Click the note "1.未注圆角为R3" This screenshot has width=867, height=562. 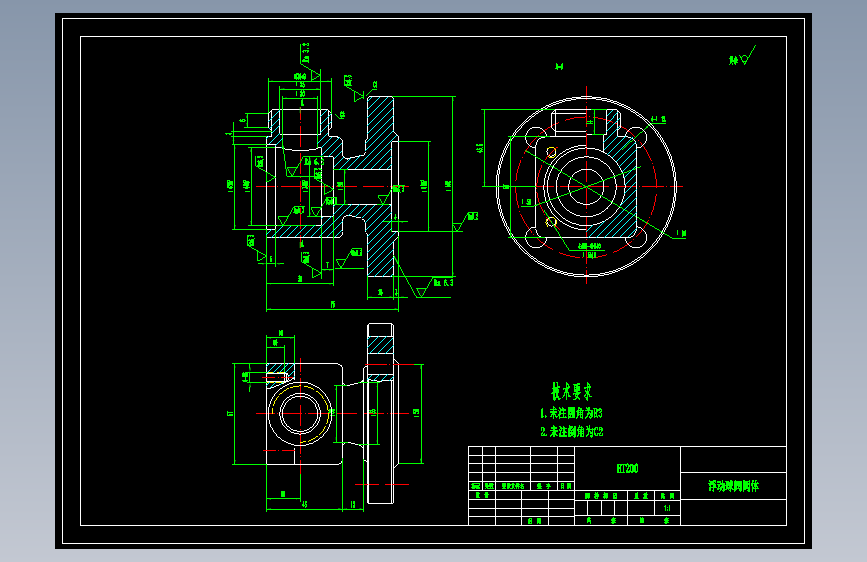(571, 413)
